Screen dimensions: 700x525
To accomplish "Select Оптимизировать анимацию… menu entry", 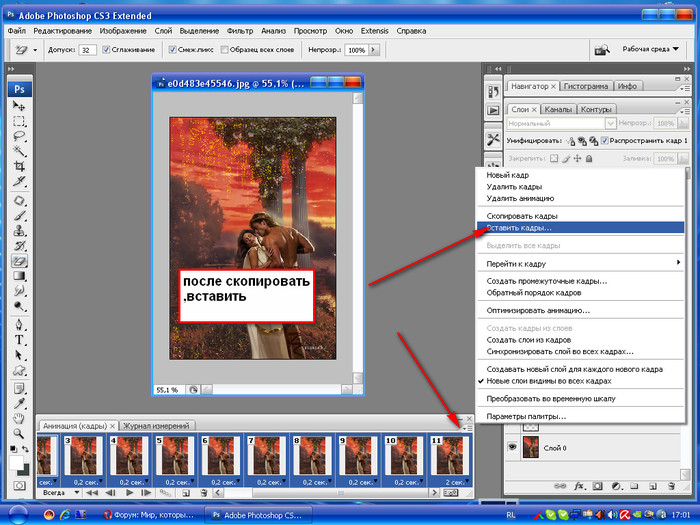I will click(x=580, y=310).
